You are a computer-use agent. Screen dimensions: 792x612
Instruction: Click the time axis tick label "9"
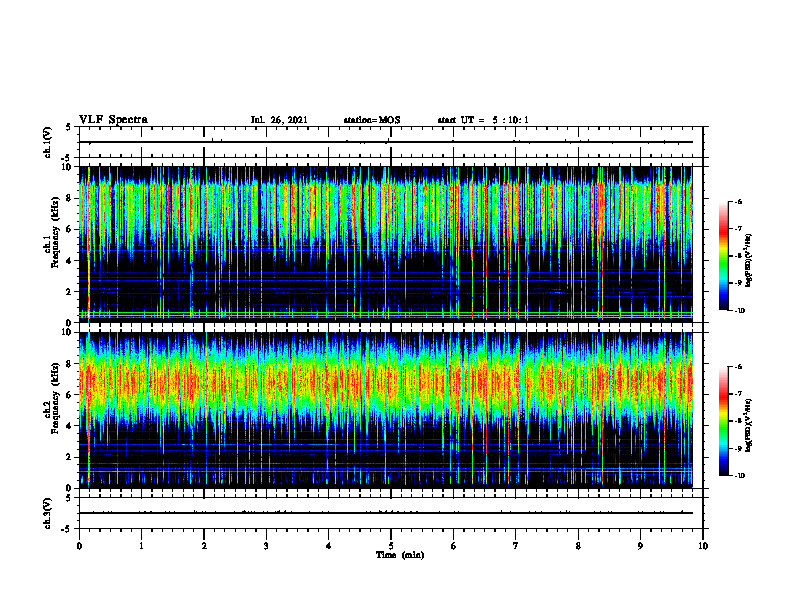tap(640, 546)
